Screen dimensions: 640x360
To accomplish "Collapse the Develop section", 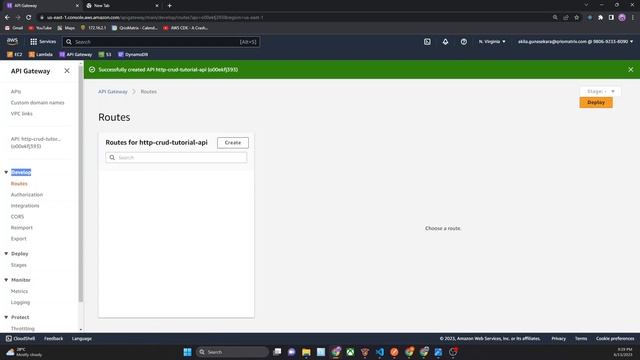I will 6,172.
